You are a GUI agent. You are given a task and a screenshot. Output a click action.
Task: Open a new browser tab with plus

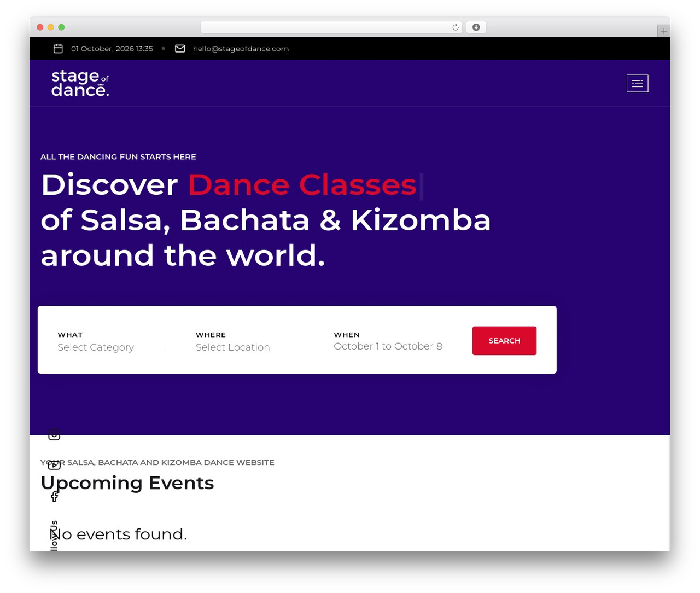[663, 31]
